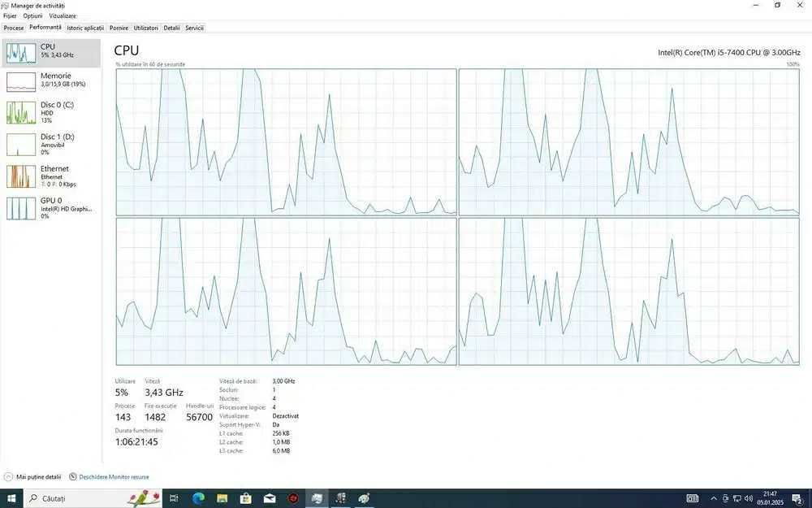Open the Fișier menu

[x=10, y=16]
